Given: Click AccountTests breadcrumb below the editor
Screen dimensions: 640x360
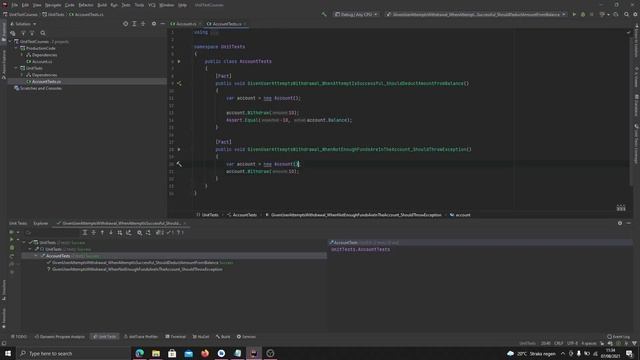Looking at the screenshot, I should (x=242, y=215).
